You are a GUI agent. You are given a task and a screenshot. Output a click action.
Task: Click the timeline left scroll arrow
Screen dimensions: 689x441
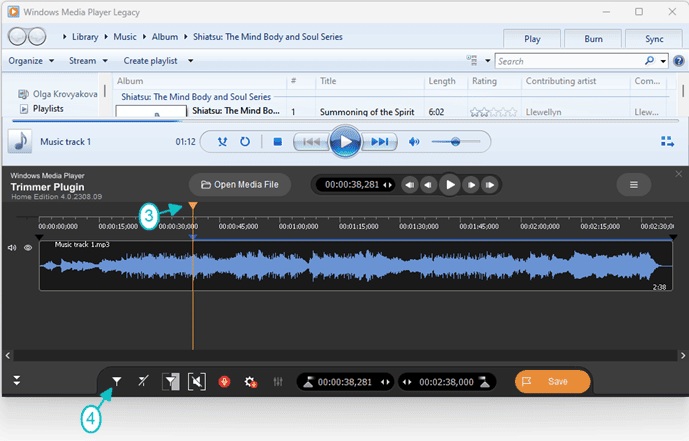(7, 355)
